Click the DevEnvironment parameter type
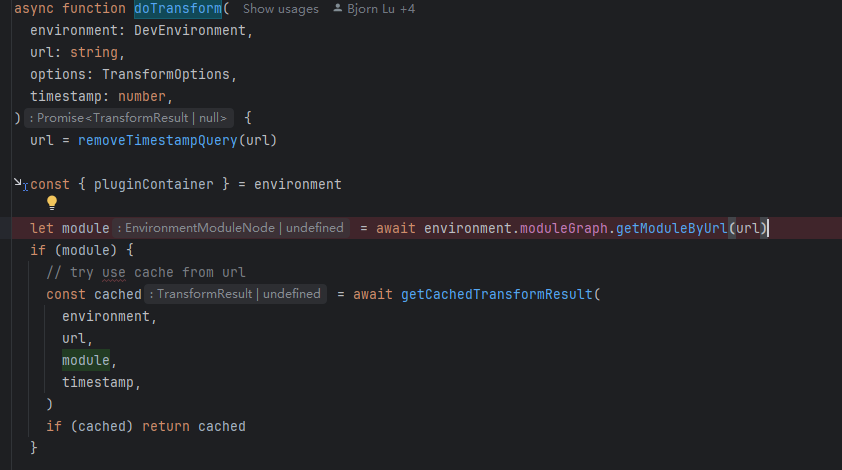842x470 pixels. (190, 30)
